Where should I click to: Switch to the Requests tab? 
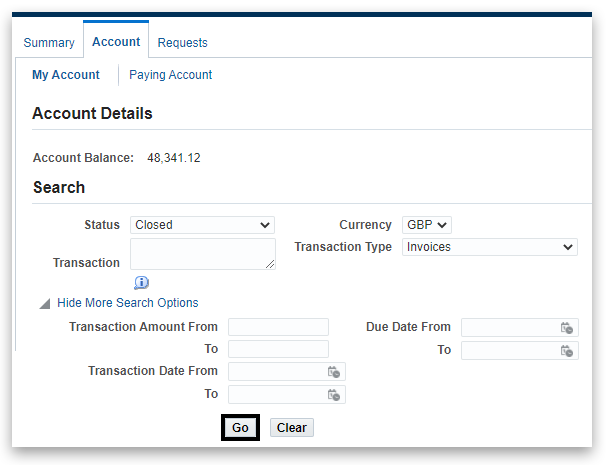(183, 43)
